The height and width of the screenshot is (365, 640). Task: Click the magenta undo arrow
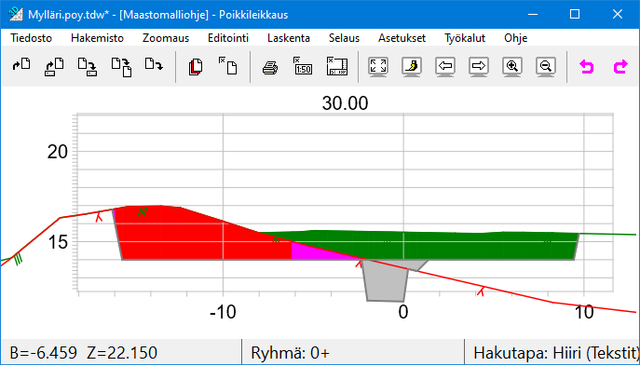587,67
